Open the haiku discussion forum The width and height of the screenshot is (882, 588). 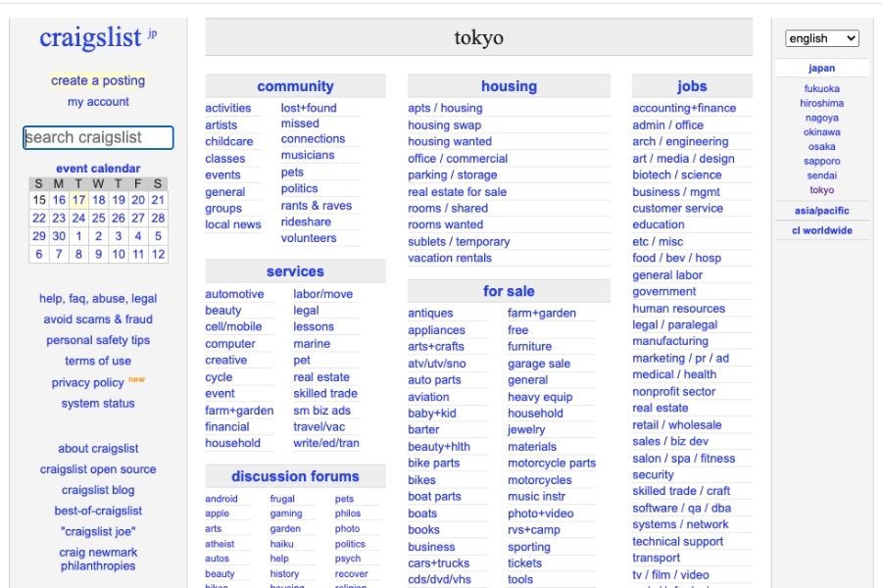(x=282, y=544)
